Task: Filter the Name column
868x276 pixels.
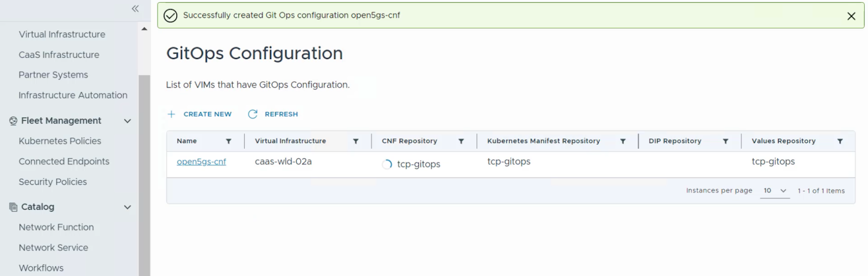Action: [x=228, y=141]
